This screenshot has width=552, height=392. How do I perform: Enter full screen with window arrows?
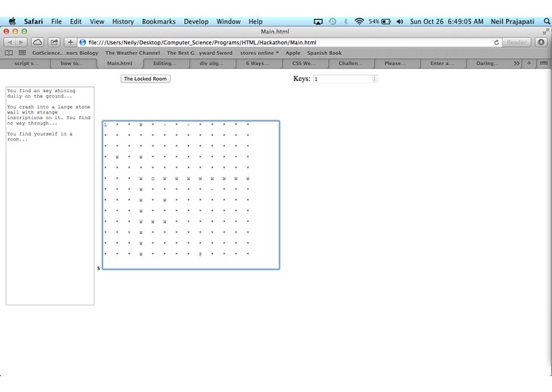(x=546, y=32)
